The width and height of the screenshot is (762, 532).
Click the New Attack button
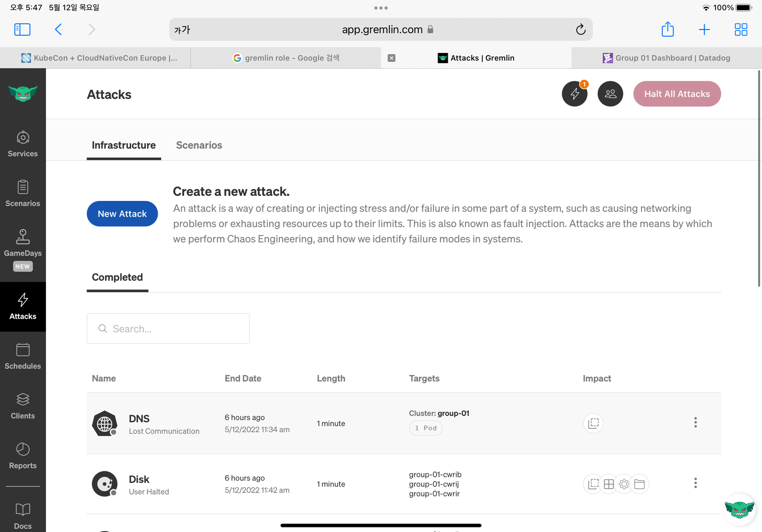pos(122,214)
